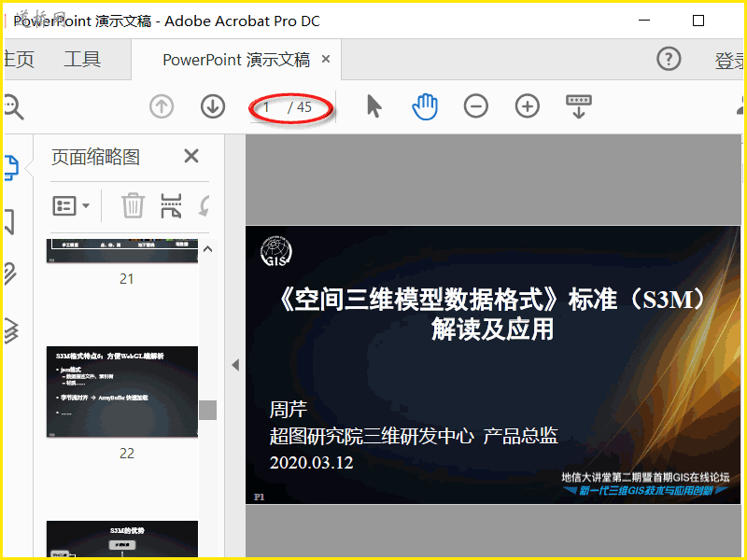The width and height of the screenshot is (747, 560).
Task: Open the attachments paperclip sidebar icon
Action: [x=10, y=273]
